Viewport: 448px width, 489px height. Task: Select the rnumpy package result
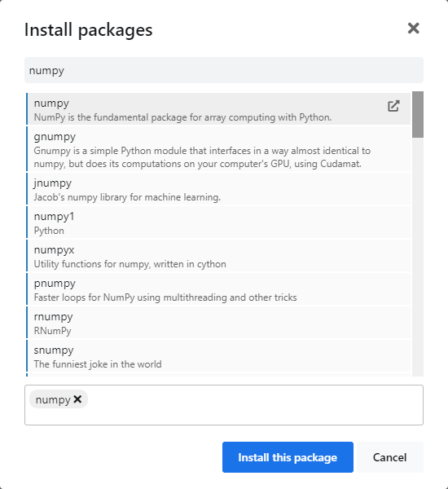pyautogui.click(x=218, y=322)
